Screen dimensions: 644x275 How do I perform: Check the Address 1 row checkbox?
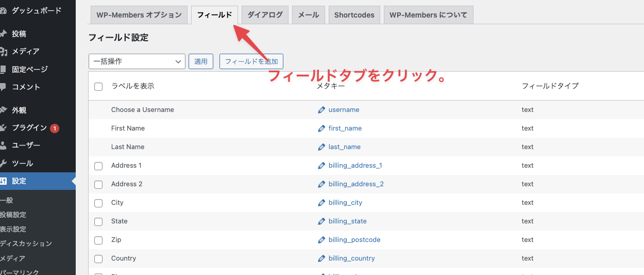click(98, 166)
